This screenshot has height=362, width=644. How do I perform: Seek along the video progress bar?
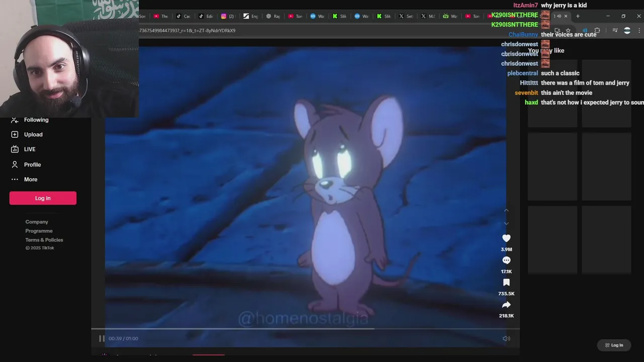tap(305, 329)
